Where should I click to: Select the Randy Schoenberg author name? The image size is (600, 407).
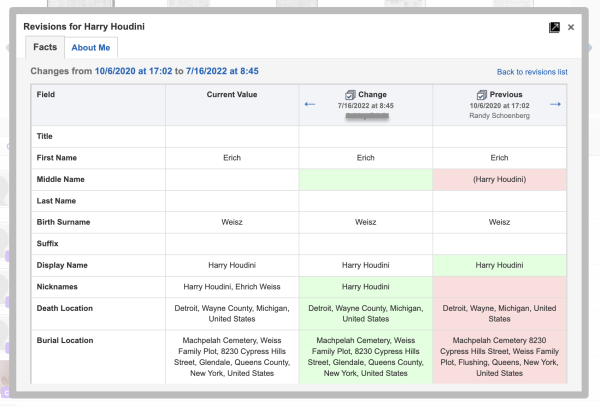pyautogui.click(x=499, y=116)
